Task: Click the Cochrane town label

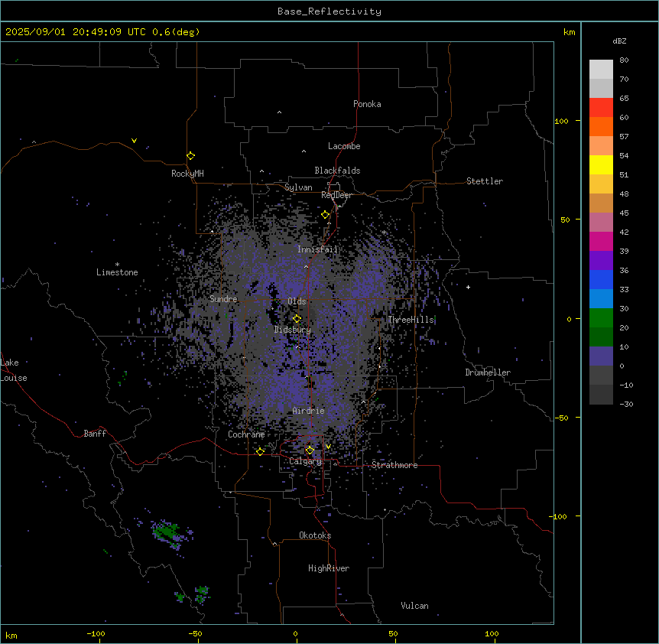Action: tap(246, 434)
